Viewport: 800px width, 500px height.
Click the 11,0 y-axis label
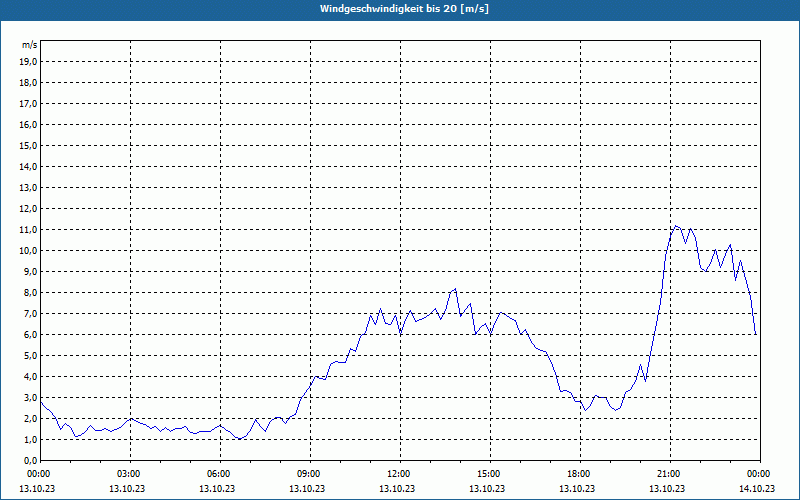pyautogui.click(x=28, y=230)
